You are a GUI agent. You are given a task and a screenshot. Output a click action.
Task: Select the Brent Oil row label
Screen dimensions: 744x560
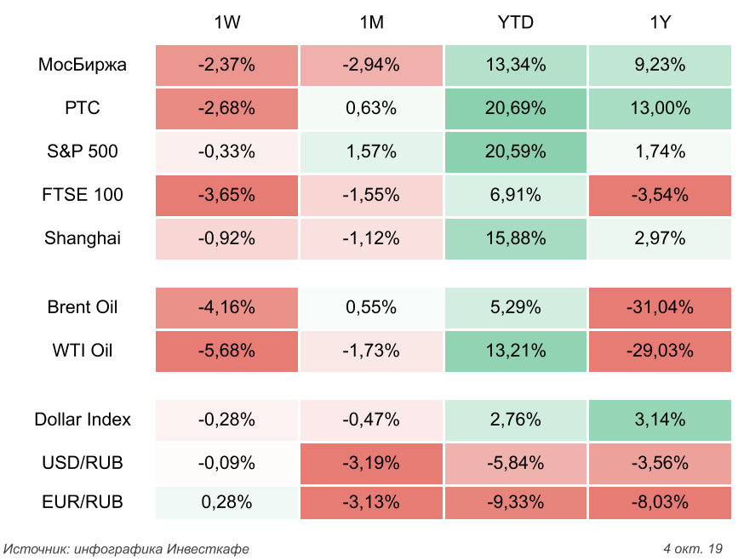tap(83, 307)
